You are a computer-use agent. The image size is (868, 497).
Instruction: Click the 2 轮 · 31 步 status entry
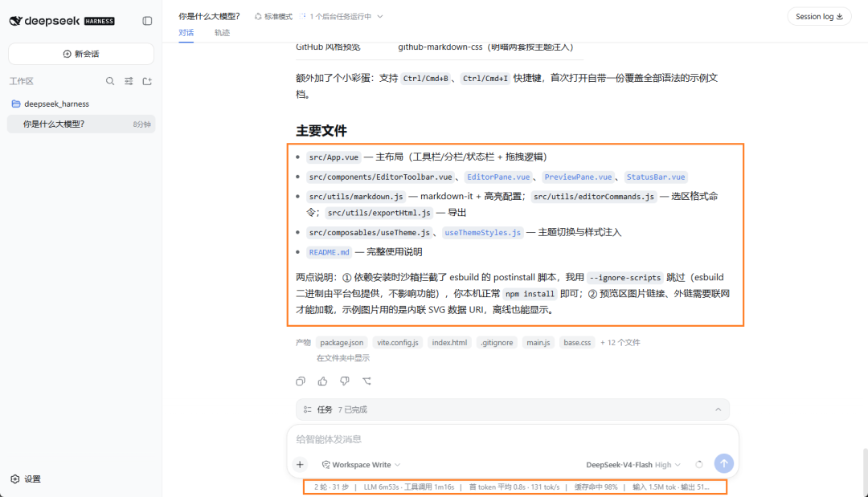coord(331,487)
